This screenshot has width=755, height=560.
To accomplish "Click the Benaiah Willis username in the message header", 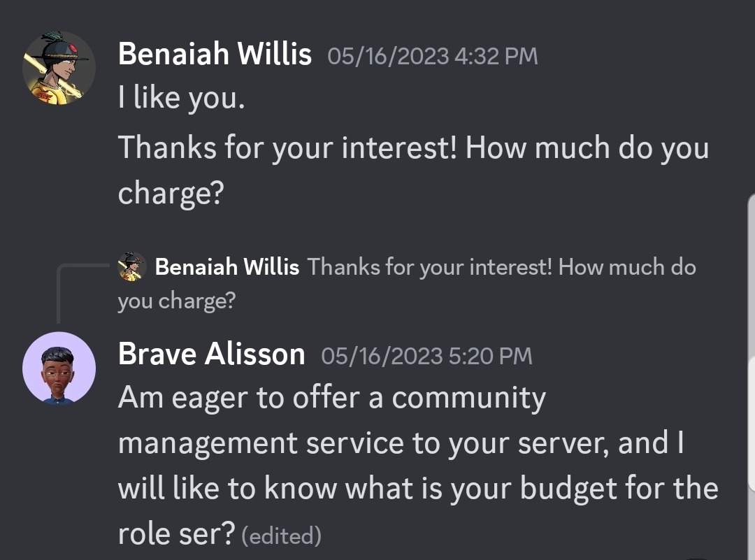I will click(215, 54).
